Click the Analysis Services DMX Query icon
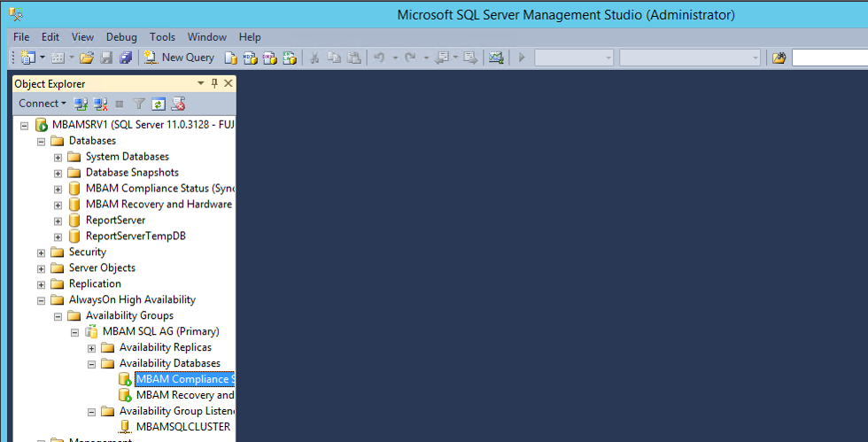The width and height of the screenshot is (868, 442). coord(269,58)
